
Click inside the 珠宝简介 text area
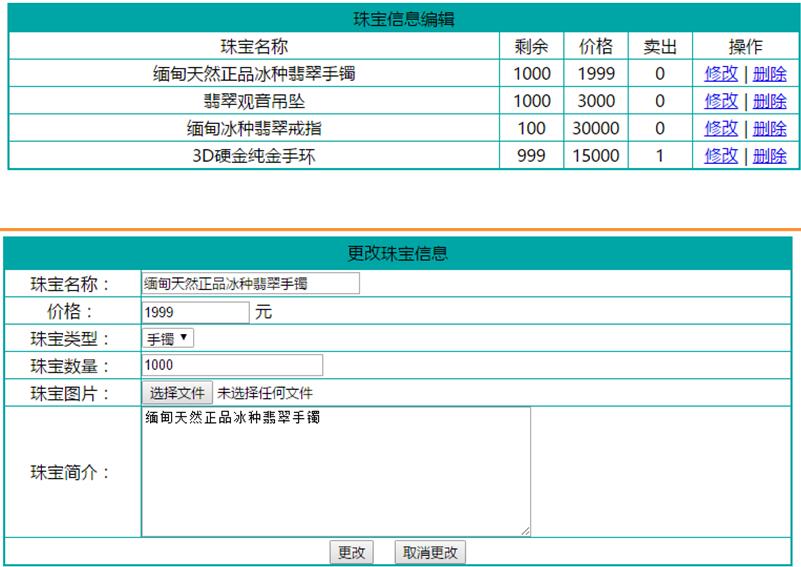[x=336, y=471]
